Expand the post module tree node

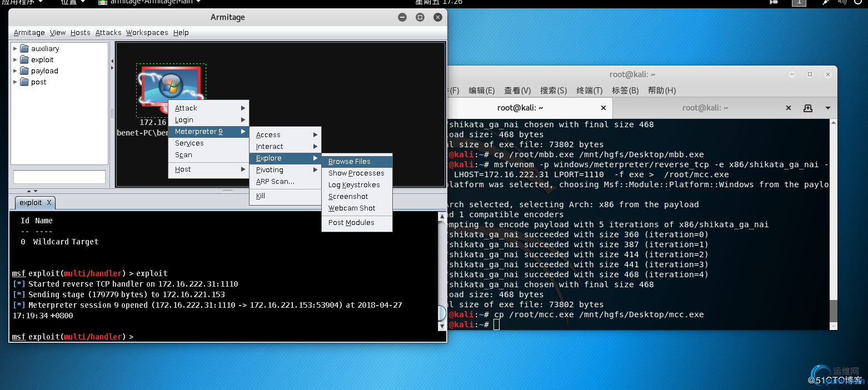pyautogui.click(x=16, y=82)
